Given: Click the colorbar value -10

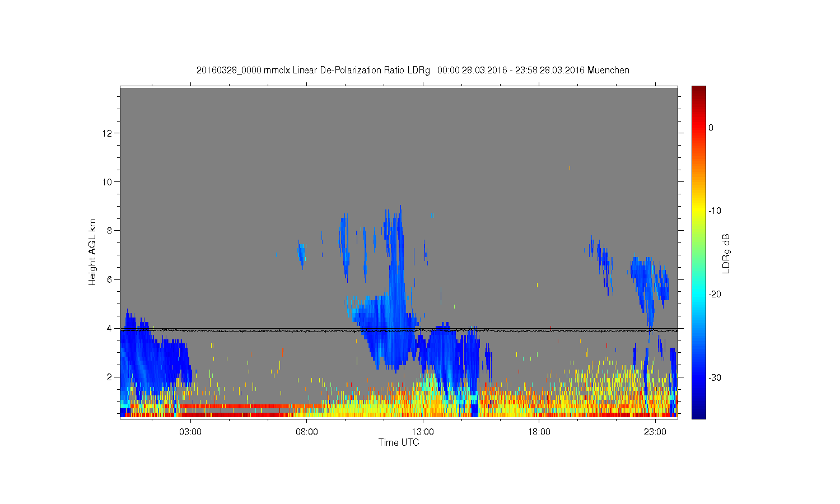Looking at the screenshot, I should (x=714, y=211).
